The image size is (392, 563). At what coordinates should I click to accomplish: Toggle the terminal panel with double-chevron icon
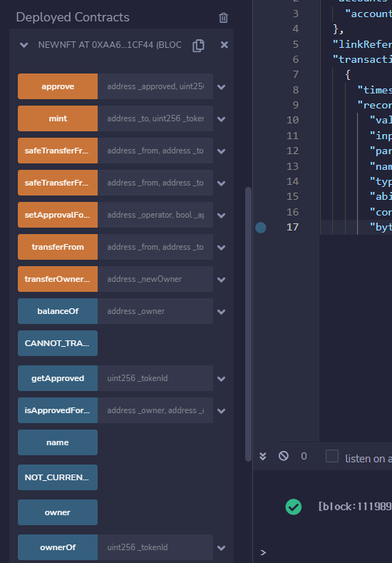[263, 456]
